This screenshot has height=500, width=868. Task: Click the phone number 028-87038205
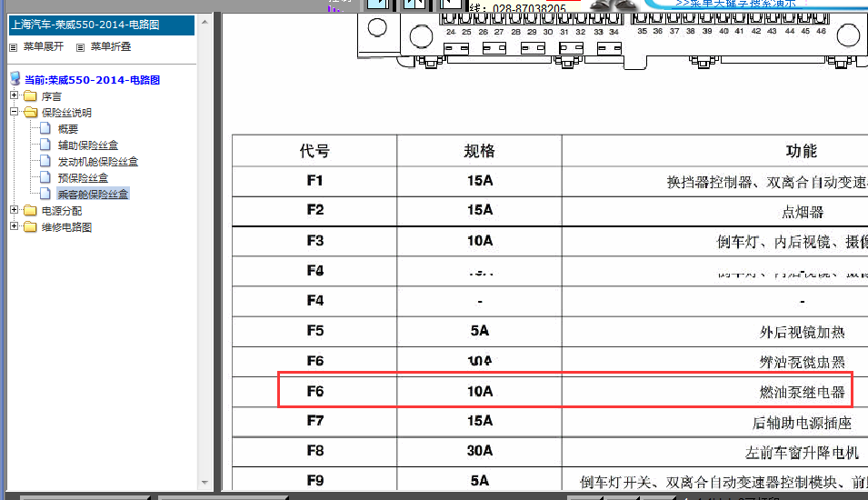[x=529, y=8]
